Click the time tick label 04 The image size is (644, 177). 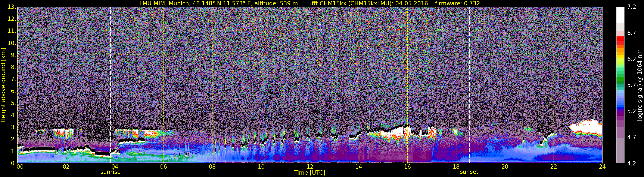click(115, 167)
